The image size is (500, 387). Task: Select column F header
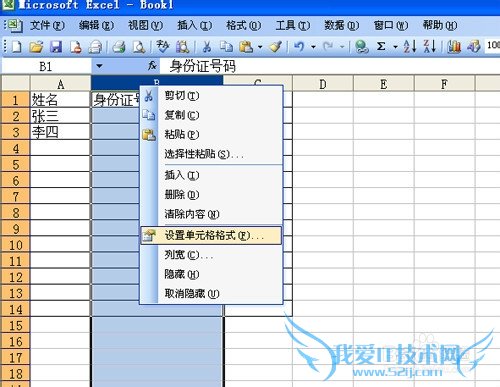coord(444,83)
